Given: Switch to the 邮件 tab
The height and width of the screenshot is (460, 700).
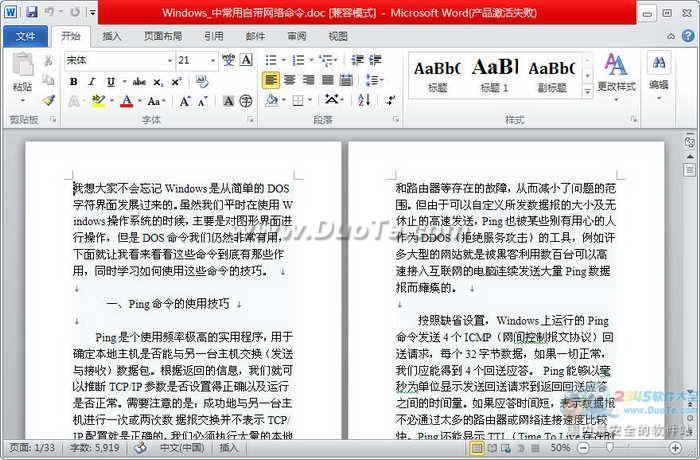Looking at the screenshot, I should 255,37.
